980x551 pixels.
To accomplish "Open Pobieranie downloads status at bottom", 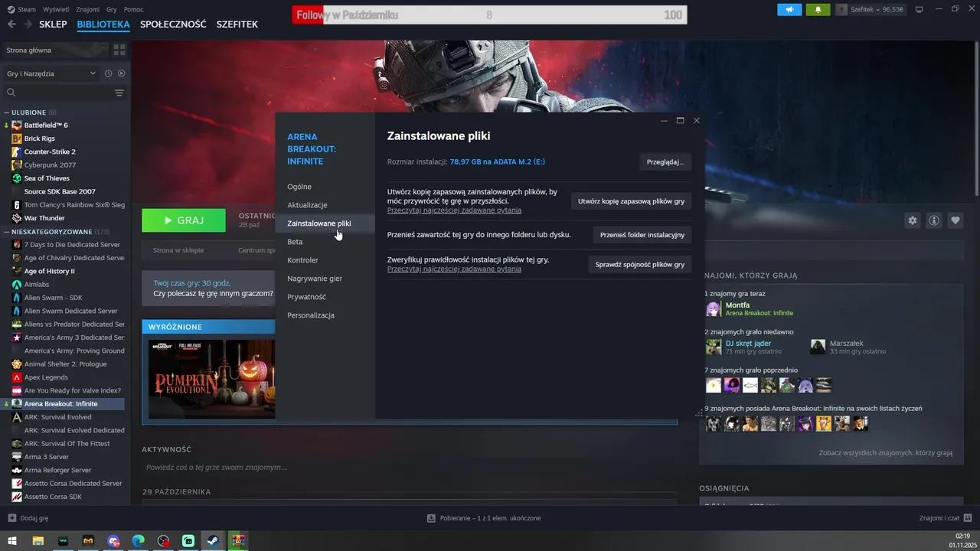I will (x=484, y=518).
